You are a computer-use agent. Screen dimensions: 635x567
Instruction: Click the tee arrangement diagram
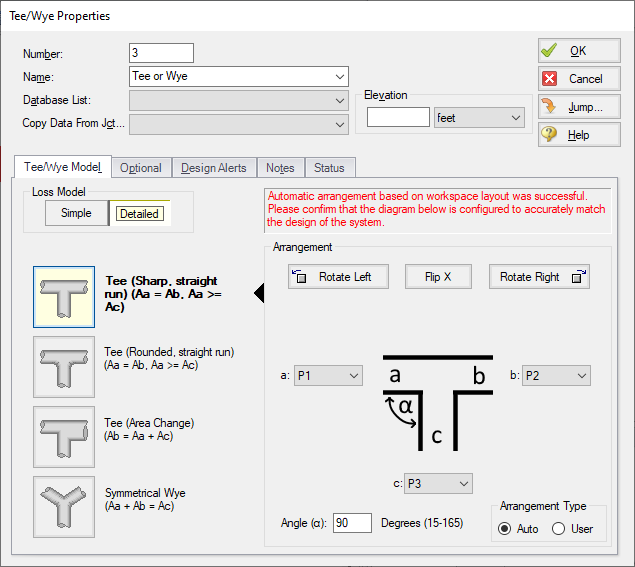click(438, 403)
